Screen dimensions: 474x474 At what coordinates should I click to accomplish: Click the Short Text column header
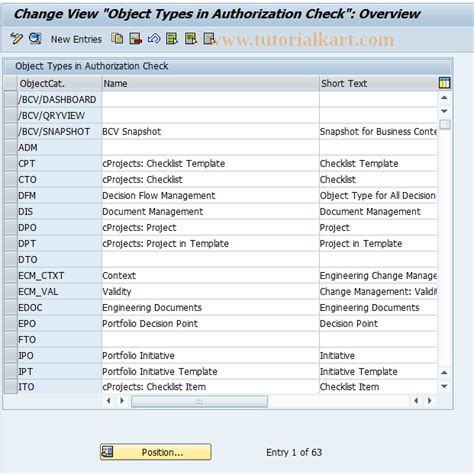[378, 83]
